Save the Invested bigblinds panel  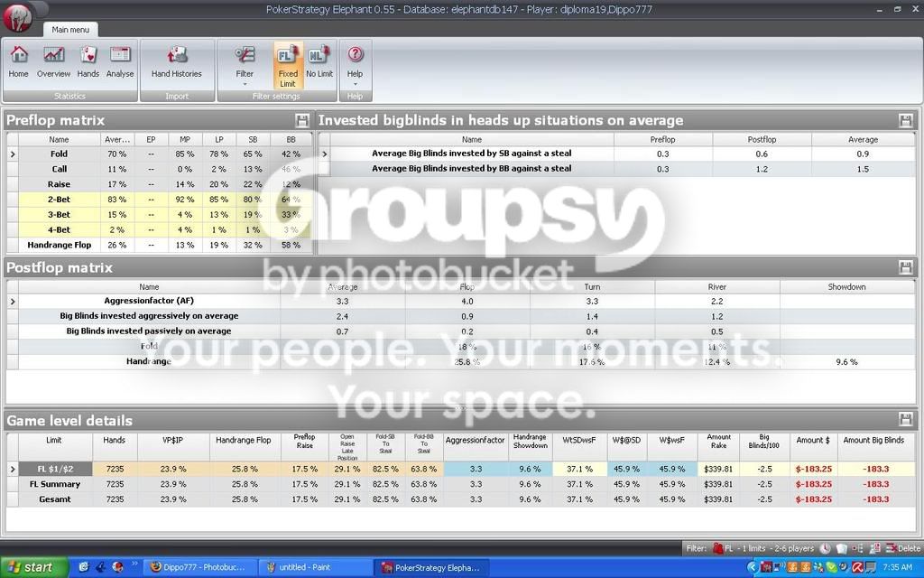pos(906,120)
